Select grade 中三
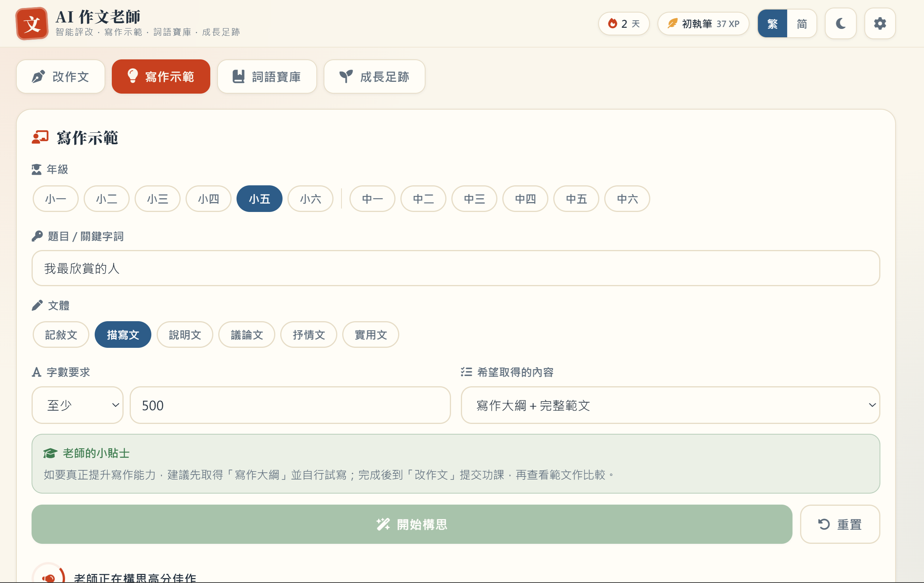Screen dimensions: 924x583 [x=475, y=199]
